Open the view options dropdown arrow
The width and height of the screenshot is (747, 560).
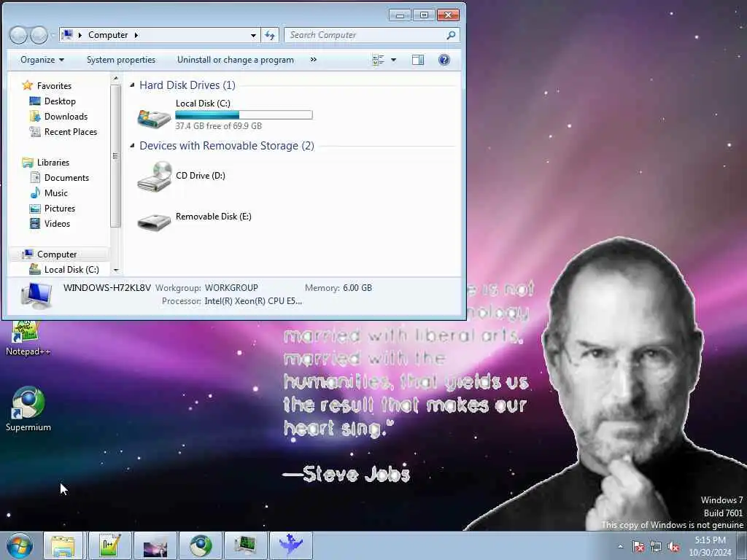click(x=393, y=60)
